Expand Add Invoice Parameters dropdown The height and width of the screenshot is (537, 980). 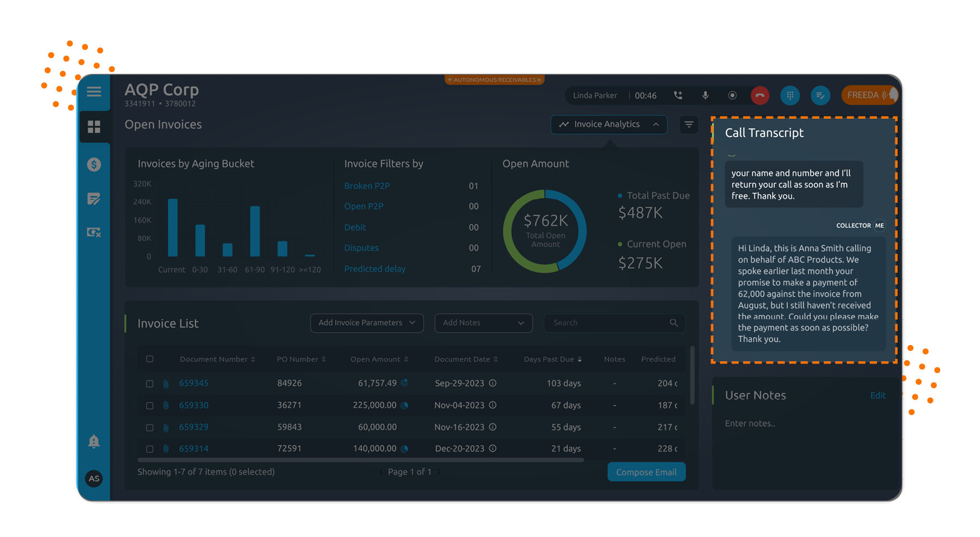click(x=367, y=323)
